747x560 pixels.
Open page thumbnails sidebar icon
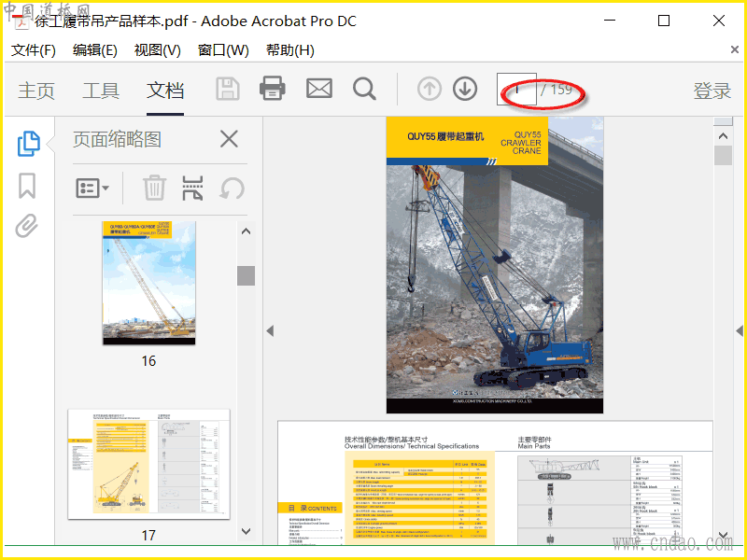click(29, 144)
